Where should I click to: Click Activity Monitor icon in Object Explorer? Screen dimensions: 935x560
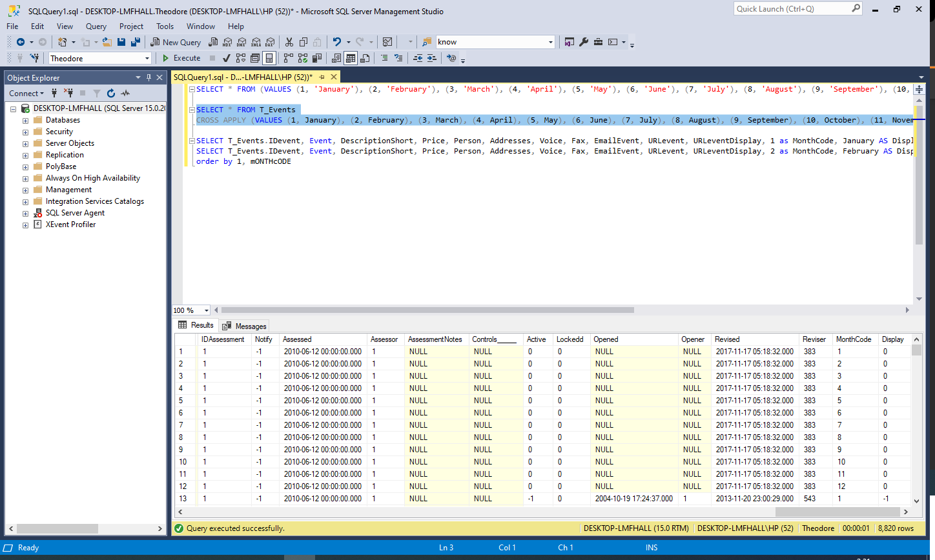[125, 94]
